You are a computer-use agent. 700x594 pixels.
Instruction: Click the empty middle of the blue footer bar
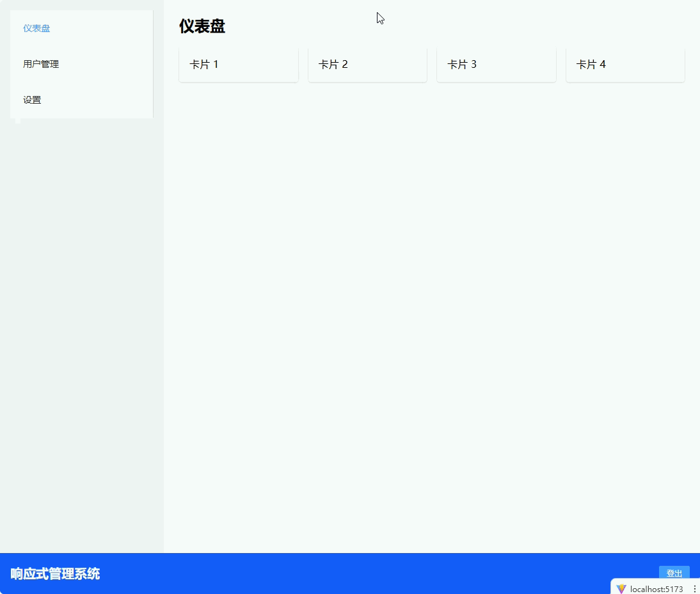(x=378, y=574)
